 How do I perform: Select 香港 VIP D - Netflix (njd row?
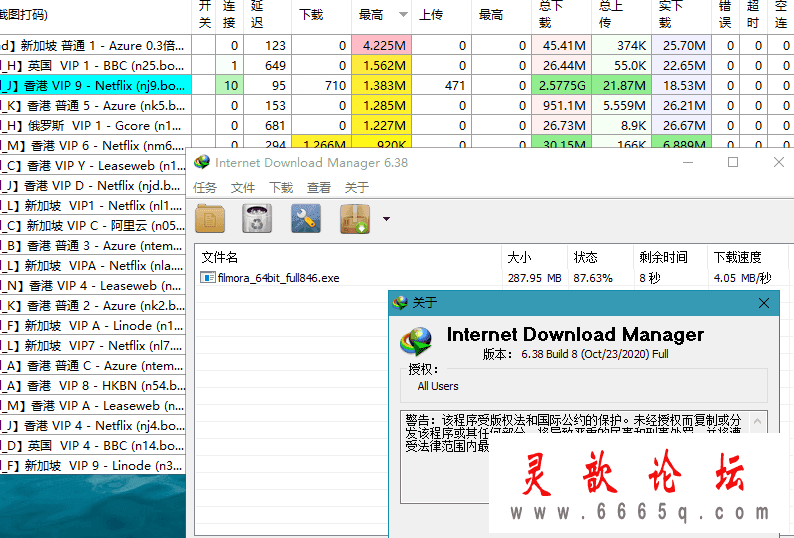coord(93,185)
